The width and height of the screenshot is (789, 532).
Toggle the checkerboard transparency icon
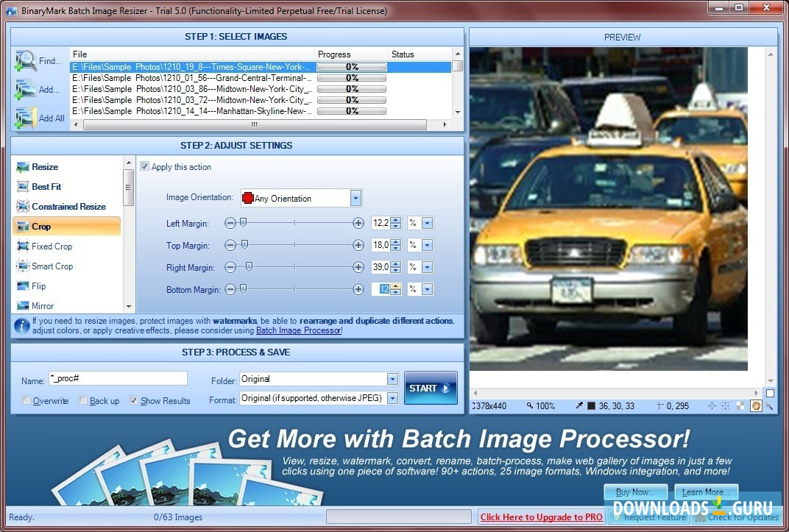click(x=741, y=405)
